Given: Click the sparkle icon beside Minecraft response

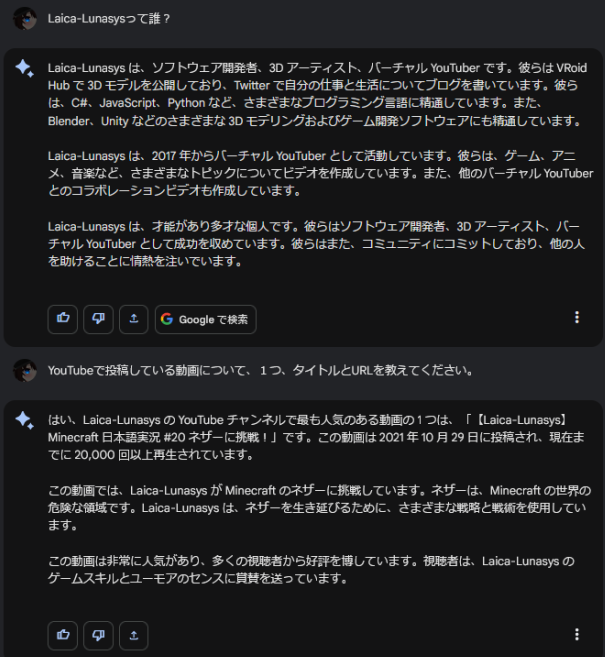Looking at the screenshot, I should [x=25, y=420].
